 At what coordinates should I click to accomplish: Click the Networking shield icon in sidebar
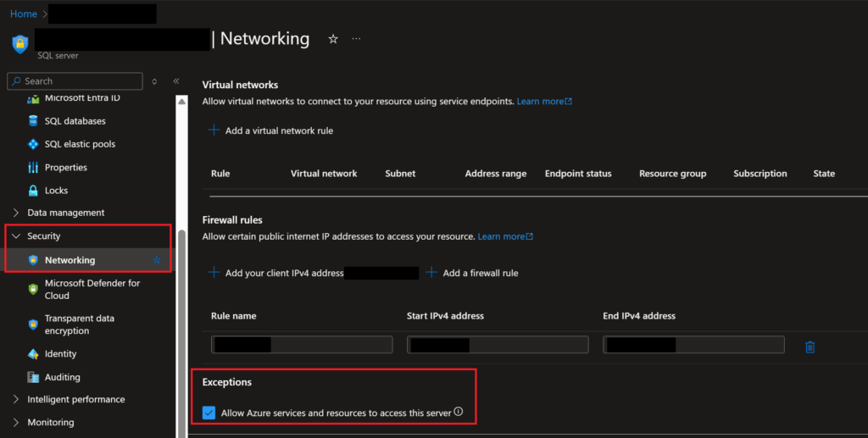click(x=33, y=260)
